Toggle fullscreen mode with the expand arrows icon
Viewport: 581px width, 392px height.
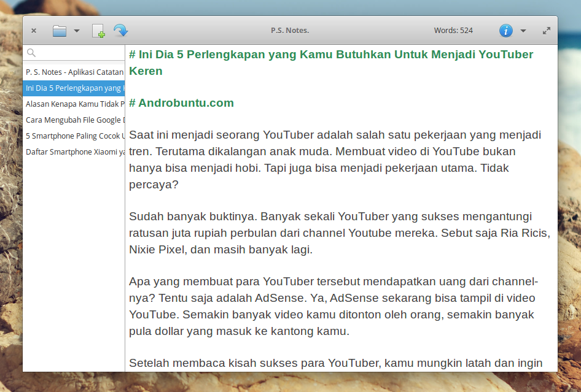546,30
